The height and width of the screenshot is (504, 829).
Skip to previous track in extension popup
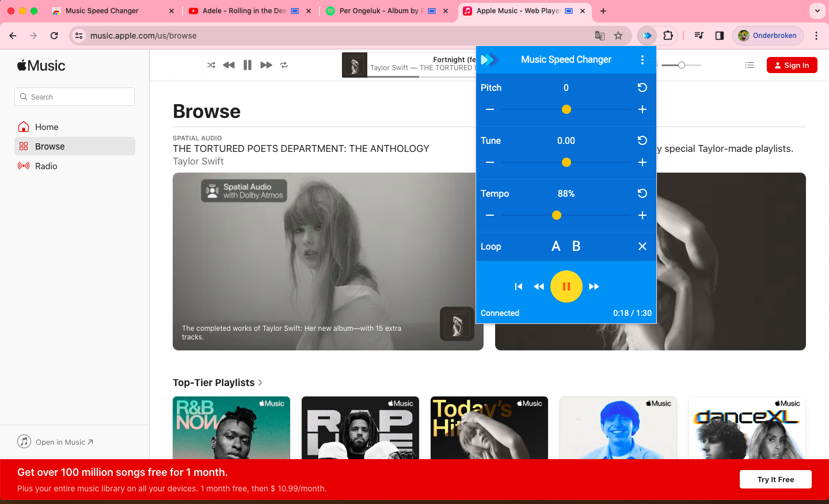pos(519,287)
